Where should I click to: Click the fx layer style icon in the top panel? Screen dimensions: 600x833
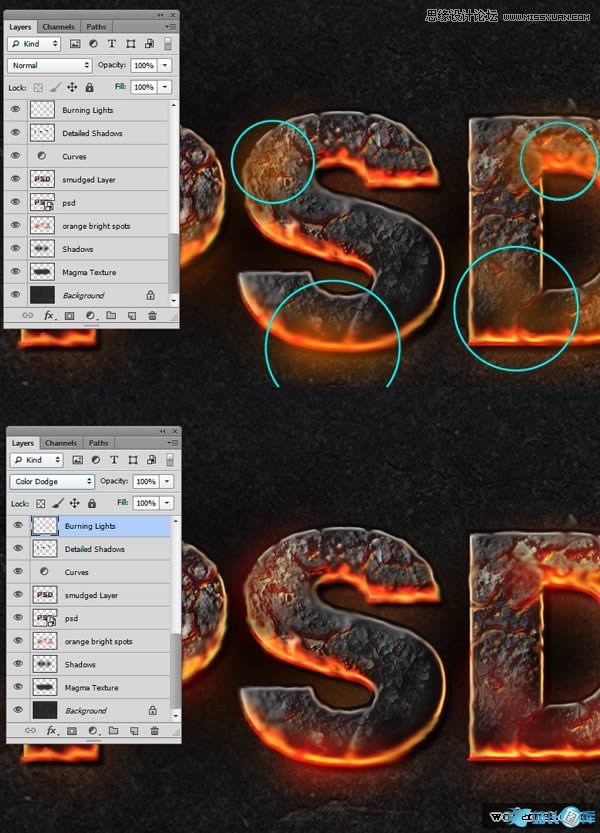coord(49,315)
